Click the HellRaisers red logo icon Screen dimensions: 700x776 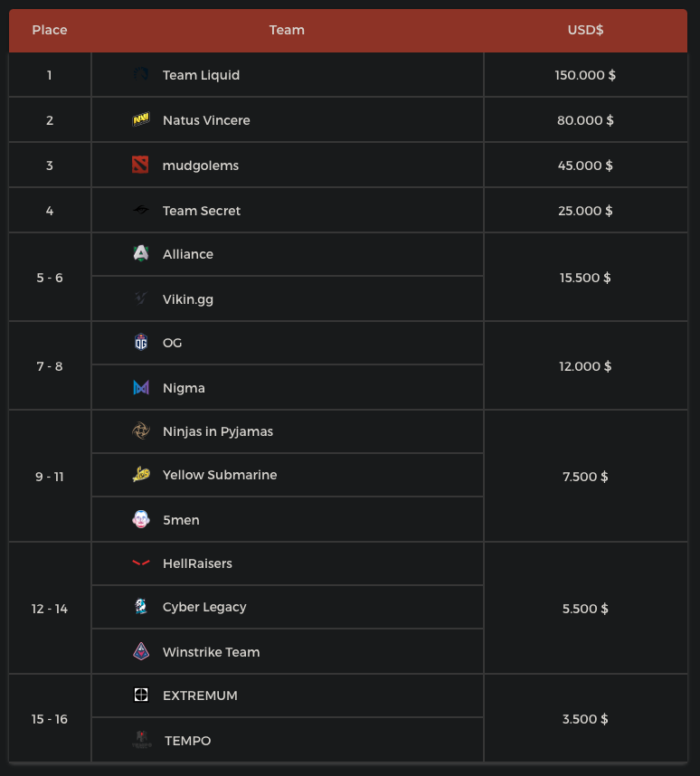click(x=140, y=563)
